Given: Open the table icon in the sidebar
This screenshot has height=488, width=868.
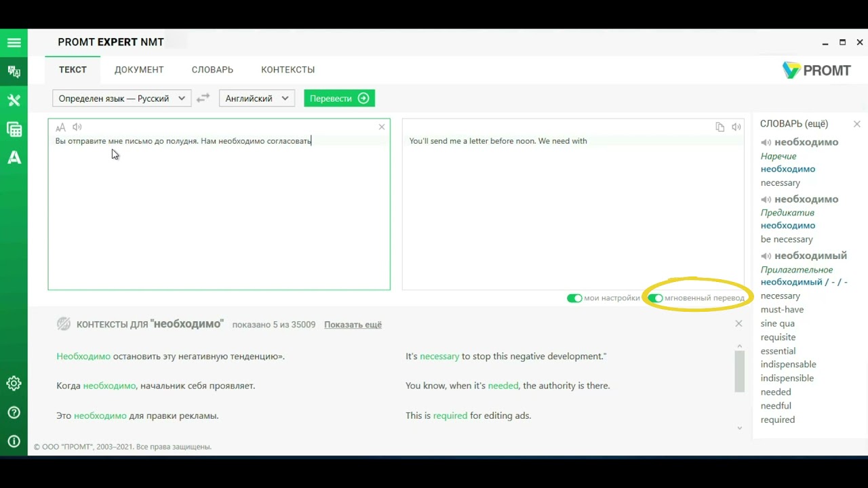Looking at the screenshot, I should (x=14, y=129).
